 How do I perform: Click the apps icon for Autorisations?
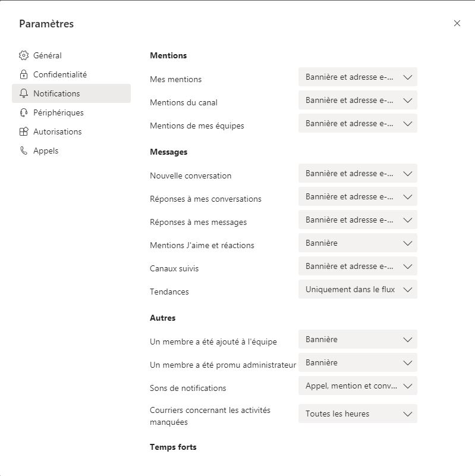24,131
